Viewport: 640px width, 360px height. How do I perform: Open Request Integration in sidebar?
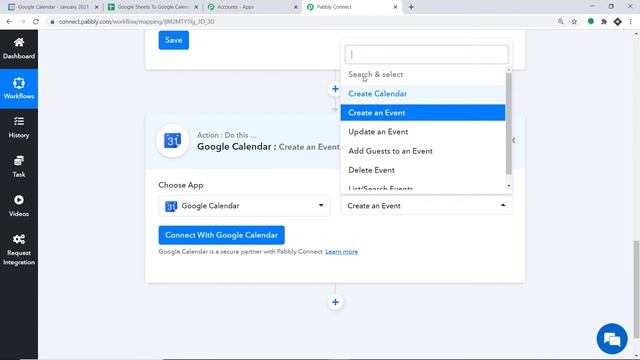click(x=19, y=249)
